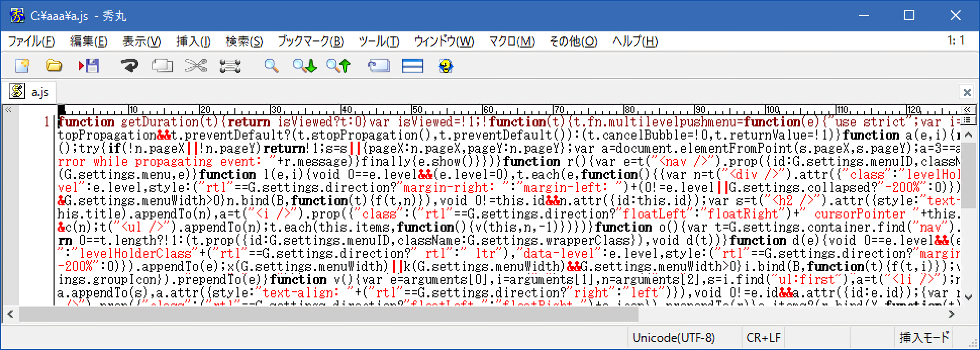This screenshot has height=350, width=980.
Task: Open the CR+LF line ending selector
Action: [x=763, y=337]
